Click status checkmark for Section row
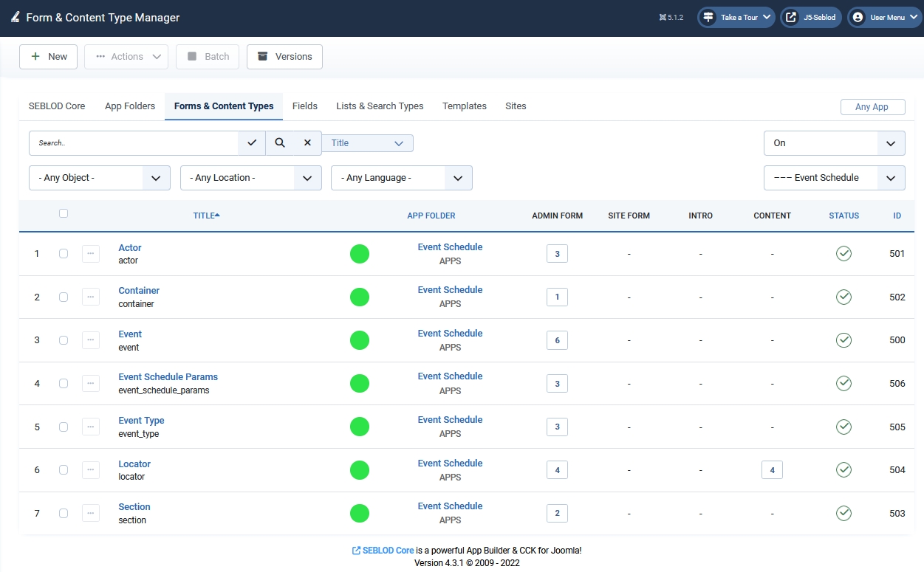 [x=843, y=513]
